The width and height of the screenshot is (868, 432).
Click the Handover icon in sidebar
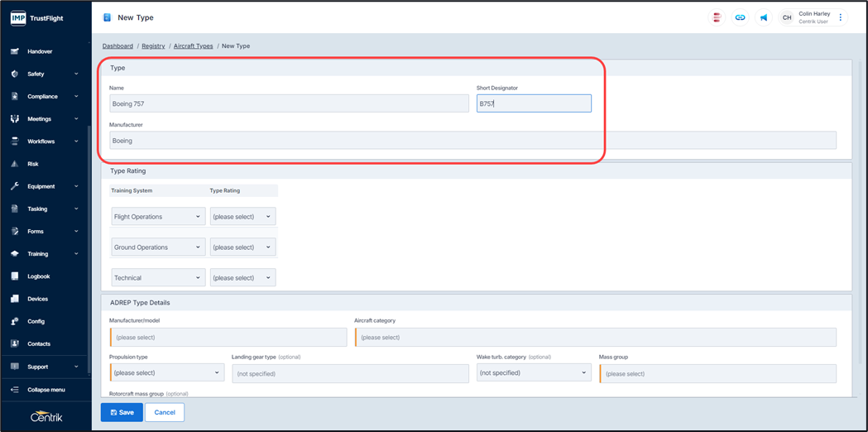pos(15,51)
